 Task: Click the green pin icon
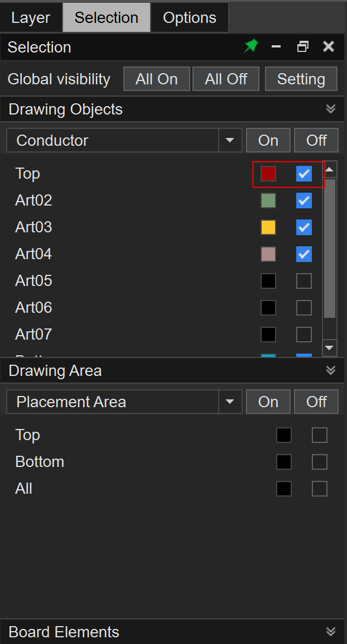point(251,47)
